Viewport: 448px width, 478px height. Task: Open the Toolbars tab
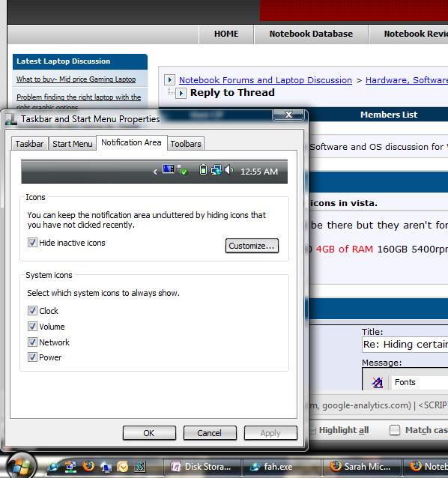[x=186, y=144]
